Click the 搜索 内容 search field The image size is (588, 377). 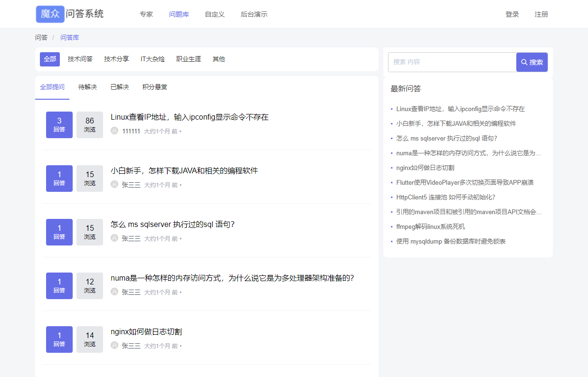[x=452, y=62]
